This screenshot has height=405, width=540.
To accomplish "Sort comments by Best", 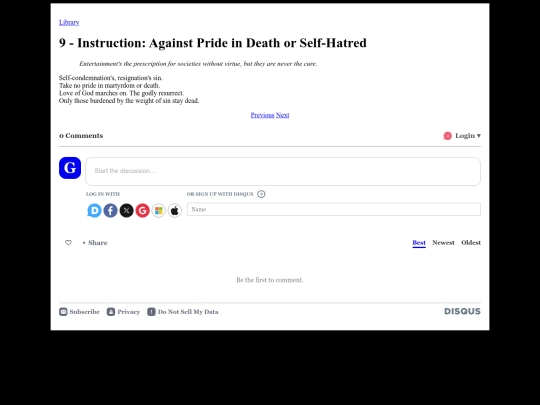I will point(419,242).
